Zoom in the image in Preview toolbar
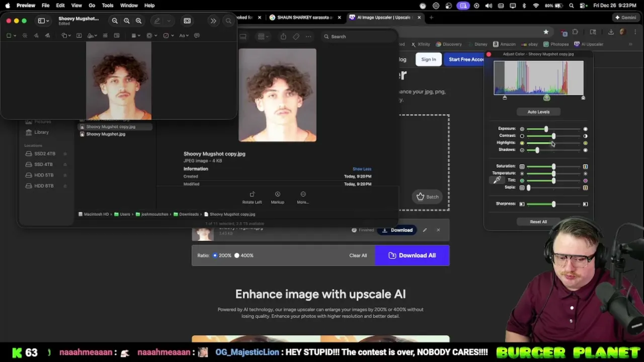The width and height of the screenshot is (644, 362). (x=139, y=21)
